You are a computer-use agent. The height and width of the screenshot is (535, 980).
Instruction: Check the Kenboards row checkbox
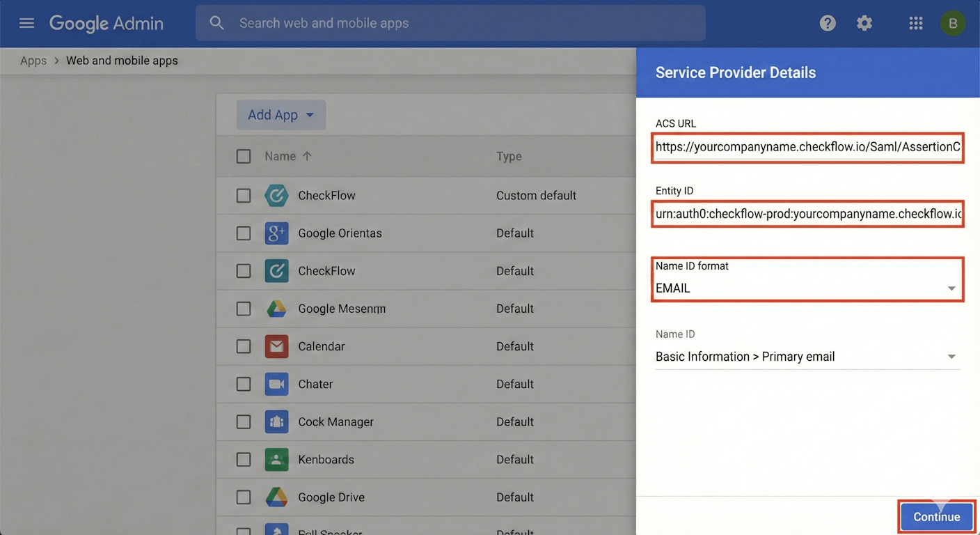[x=244, y=459]
